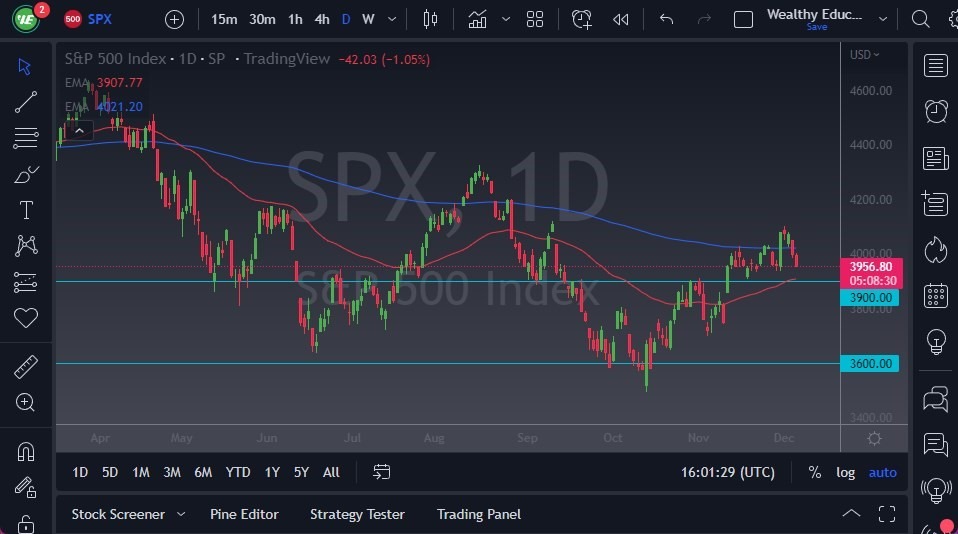
Task: Create a new price alert
Action: (x=581, y=20)
